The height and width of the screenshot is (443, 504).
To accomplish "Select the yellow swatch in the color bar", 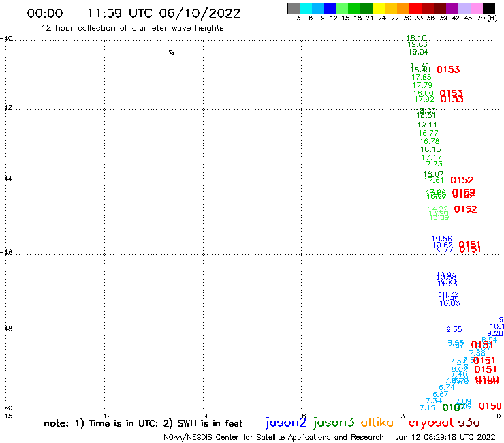I will coord(379,8).
